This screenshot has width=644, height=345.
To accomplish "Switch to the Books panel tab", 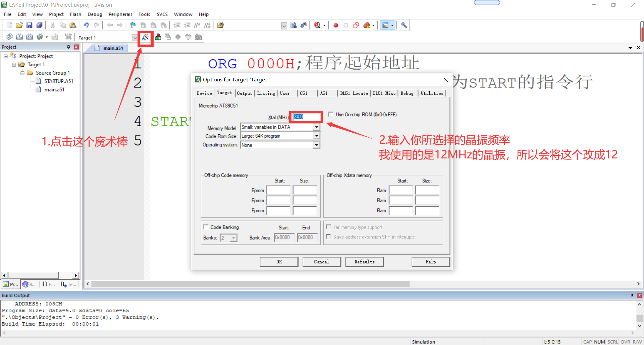I will [29, 284].
